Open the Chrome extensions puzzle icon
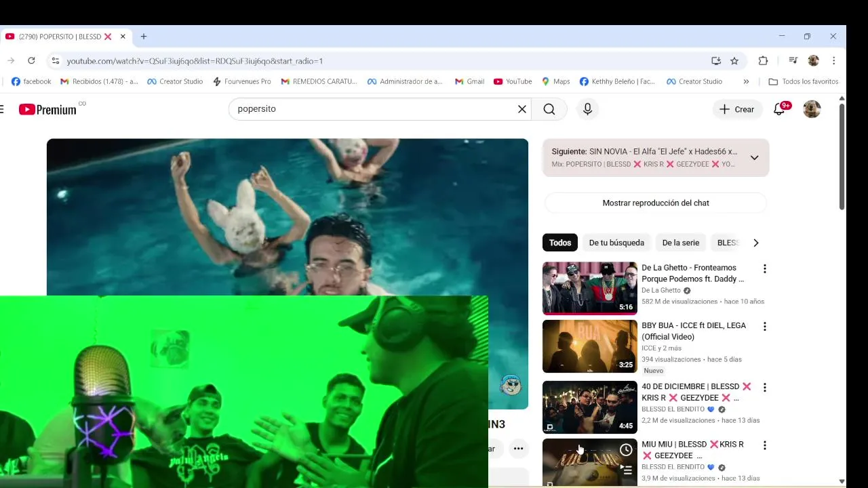Screen dimensions: 868x488 click(x=763, y=61)
